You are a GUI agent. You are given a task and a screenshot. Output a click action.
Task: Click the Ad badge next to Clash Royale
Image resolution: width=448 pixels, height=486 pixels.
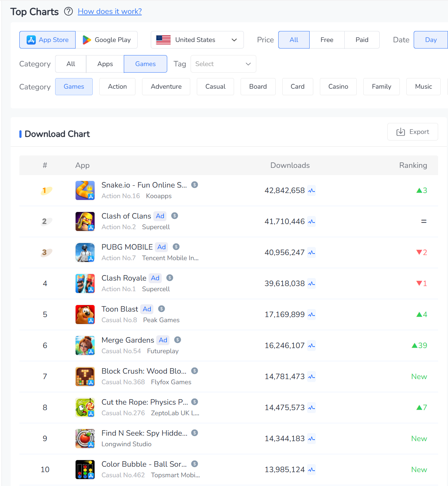click(155, 278)
